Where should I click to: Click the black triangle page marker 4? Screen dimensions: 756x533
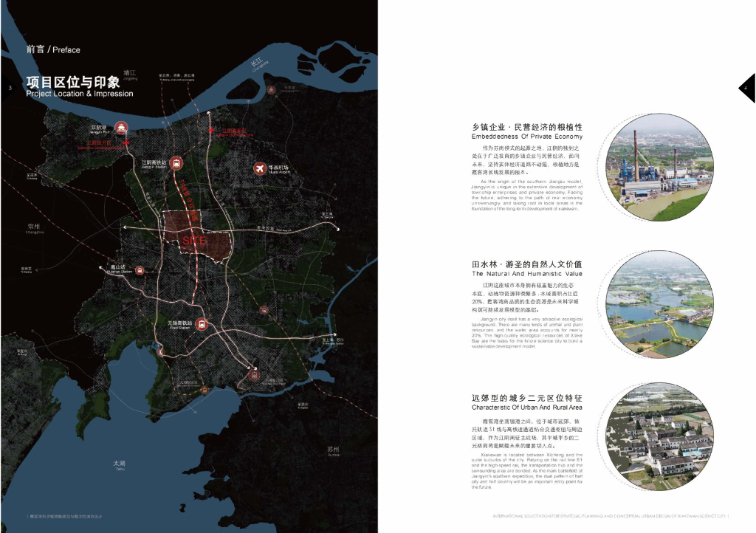pyautogui.click(x=747, y=88)
